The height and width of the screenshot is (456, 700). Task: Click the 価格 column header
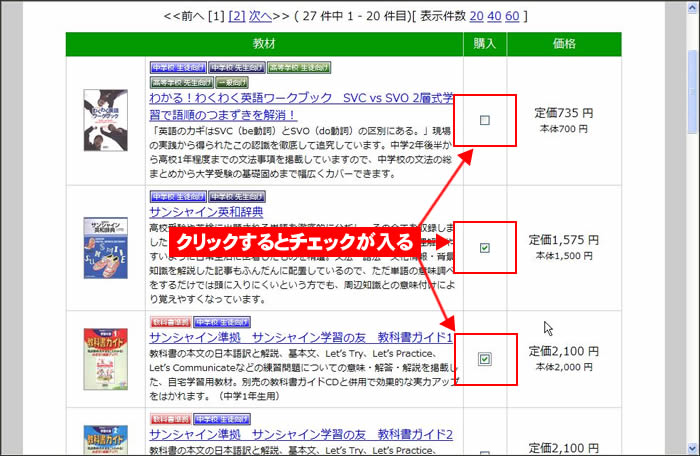564,44
